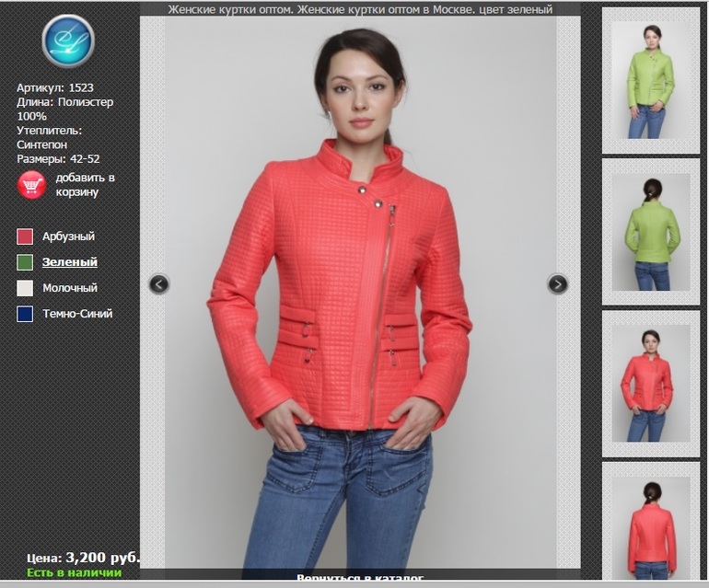Click 'Вернуться в каталог' link at bottom
Screen dimensions: 709x588
pos(360,579)
